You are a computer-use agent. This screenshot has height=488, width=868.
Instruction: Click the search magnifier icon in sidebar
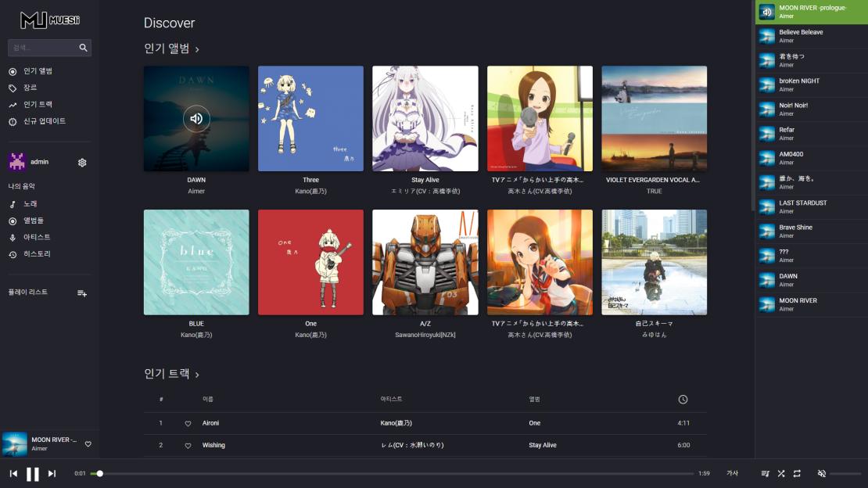(x=83, y=48)
